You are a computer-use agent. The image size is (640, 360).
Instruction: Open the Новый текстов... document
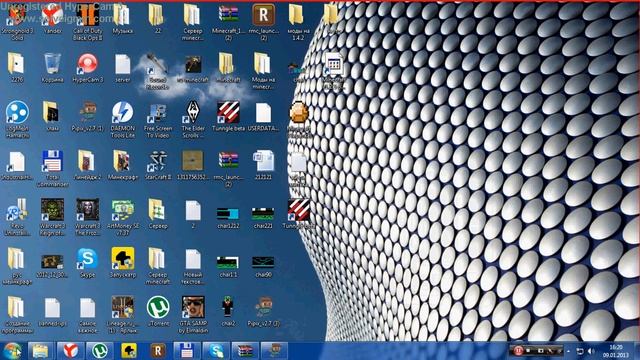193,266
